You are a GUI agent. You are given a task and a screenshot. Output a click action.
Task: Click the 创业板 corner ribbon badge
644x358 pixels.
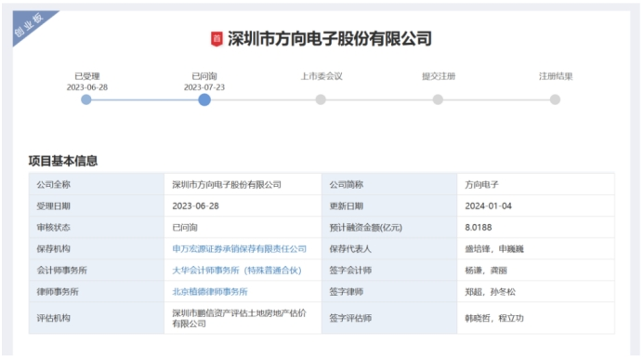pos(29,25)
